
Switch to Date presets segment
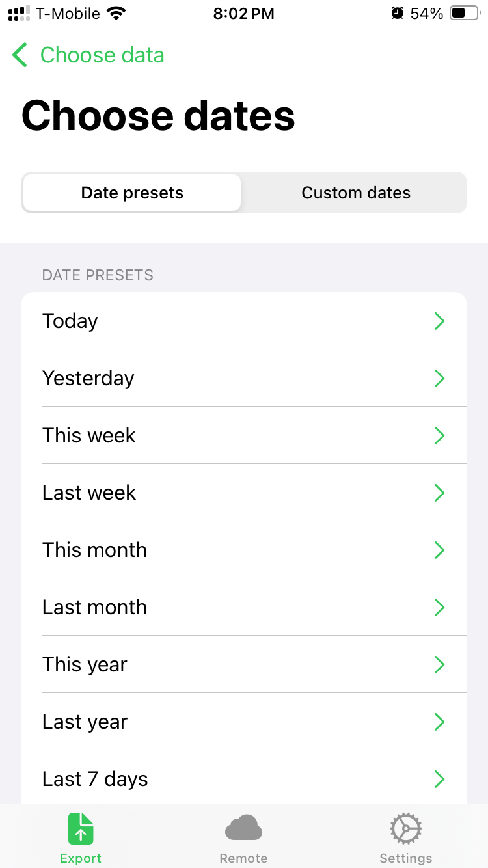click(x=132, y=193)
